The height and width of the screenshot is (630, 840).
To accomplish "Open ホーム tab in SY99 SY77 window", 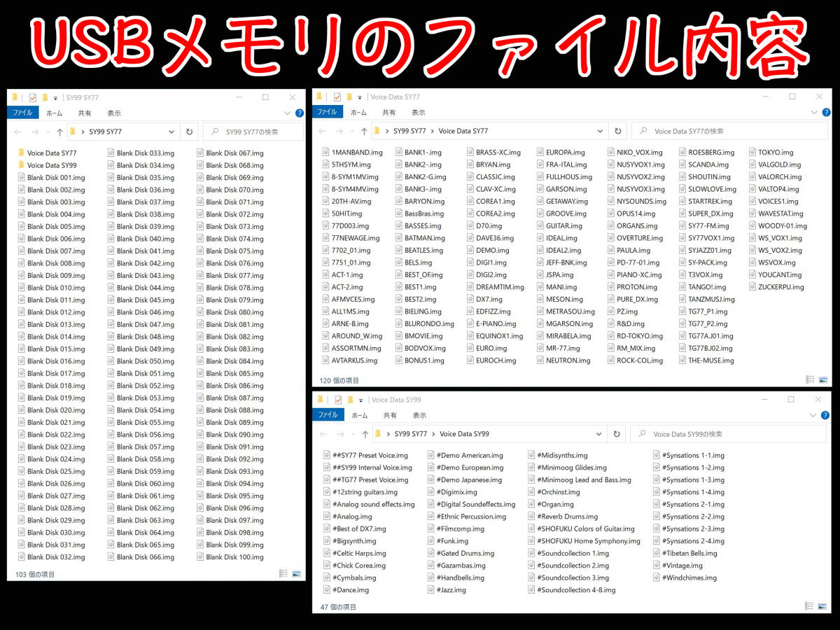I will click(x=55, y=113).
